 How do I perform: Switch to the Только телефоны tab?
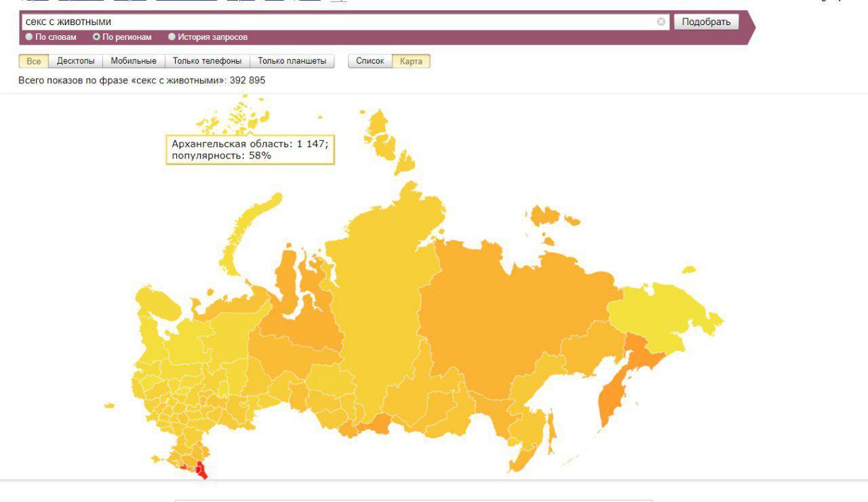207,61
